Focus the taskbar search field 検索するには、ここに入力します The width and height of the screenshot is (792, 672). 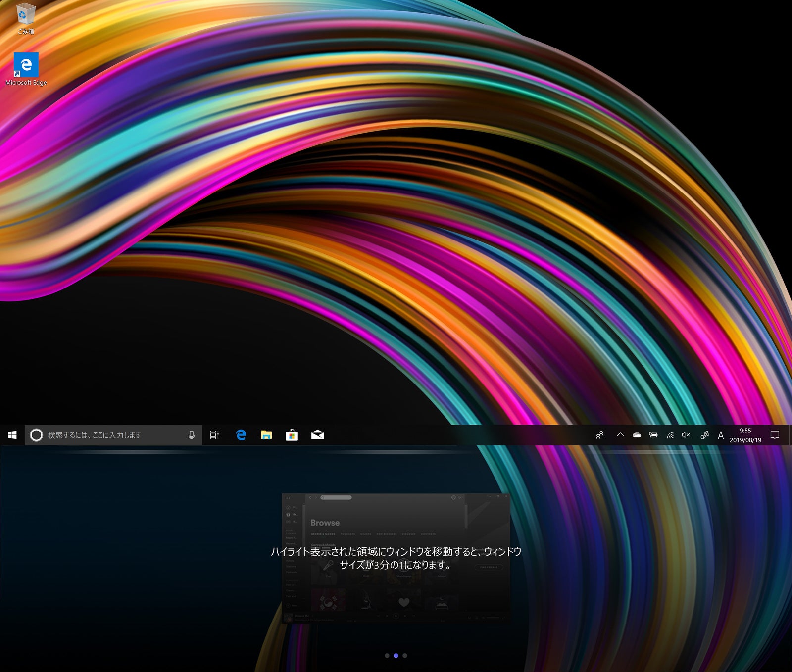pyautogui.click(x=113, y=435)
